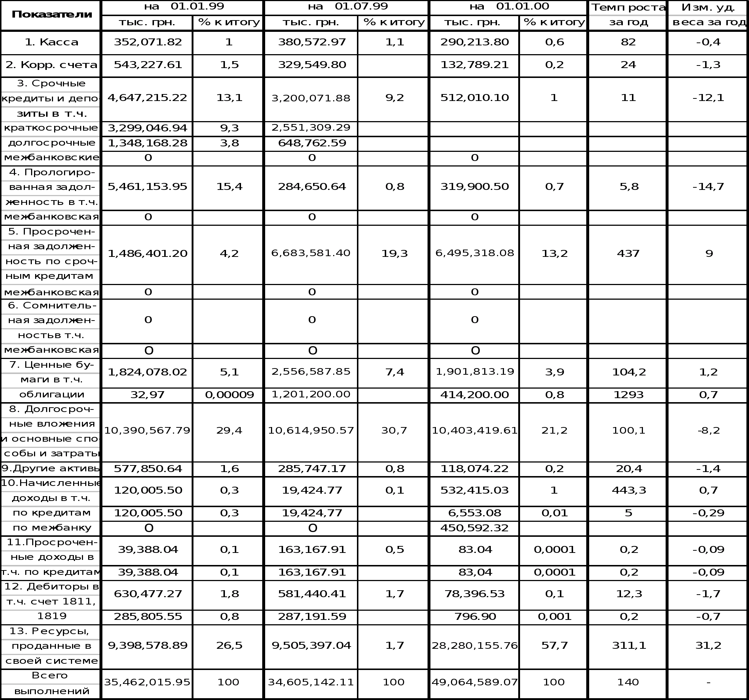Select the 'на 01.01.00' column header
Viewport: 749px width, 700px height.
509,7
